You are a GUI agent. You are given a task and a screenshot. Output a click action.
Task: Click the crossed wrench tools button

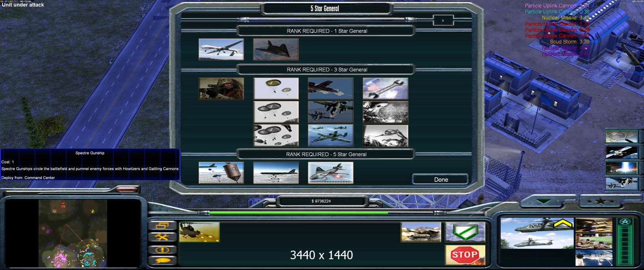pos(162,237)
